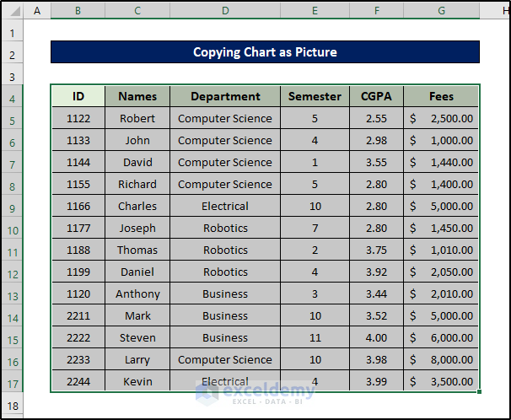The height and width of the screenshot is (420, 511).
Task: Select the Fees header cell
Action: pos(441,96)
